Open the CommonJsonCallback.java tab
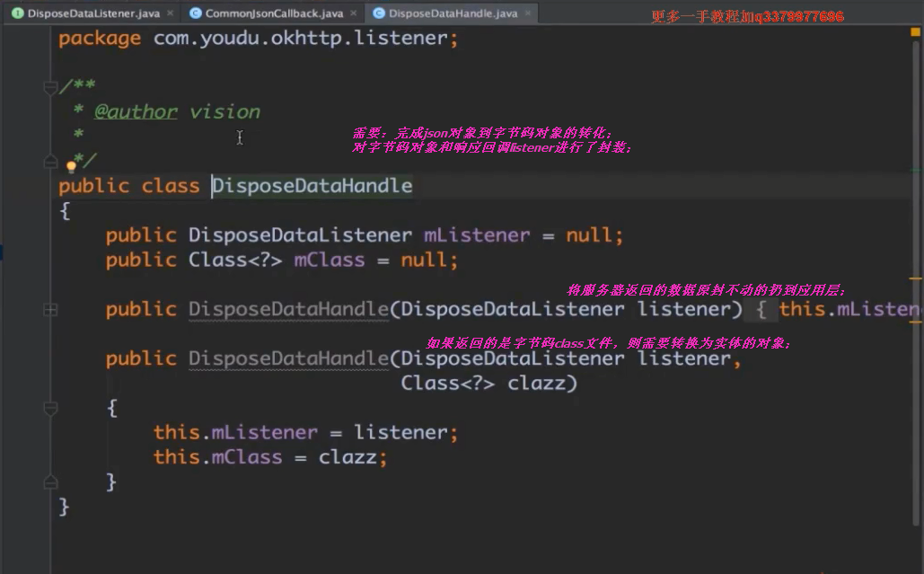The image size is (924, 574). (x=273, y=13)
